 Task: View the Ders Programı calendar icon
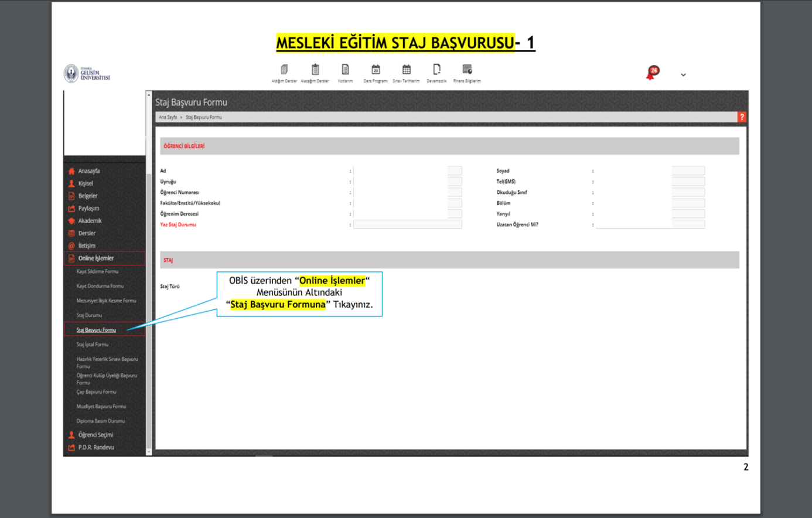pyautogui.click(x=376, y=70)
